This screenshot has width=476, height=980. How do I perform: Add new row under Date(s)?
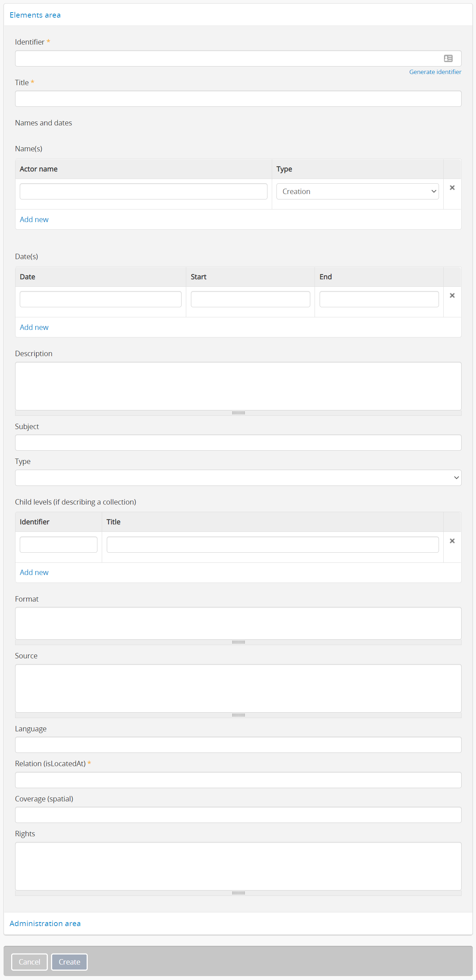34,327
